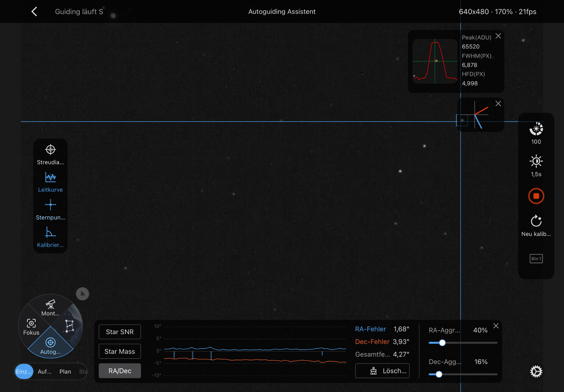Toggle the Sternpunkt star profile panel
The image size is (564, 392).
click(x=51, y=210)
